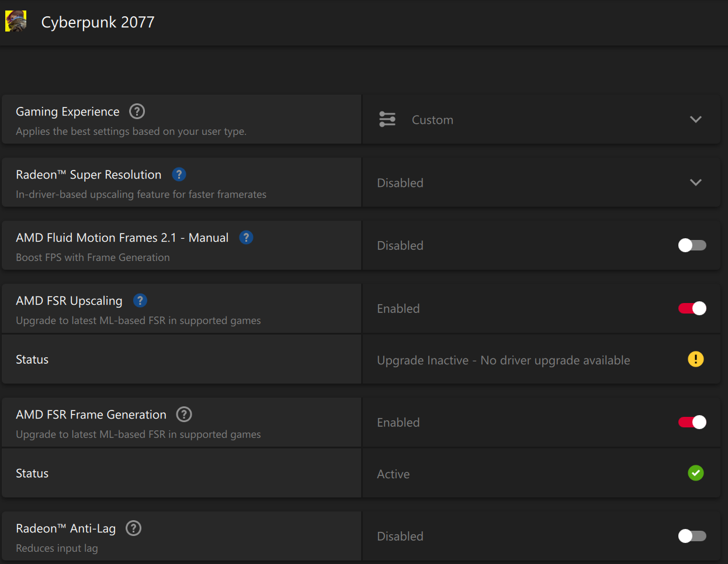728x564 pixels.
Task: Expand Gaming Experience Custom dropdown arrow
Action: click(695, 119)
